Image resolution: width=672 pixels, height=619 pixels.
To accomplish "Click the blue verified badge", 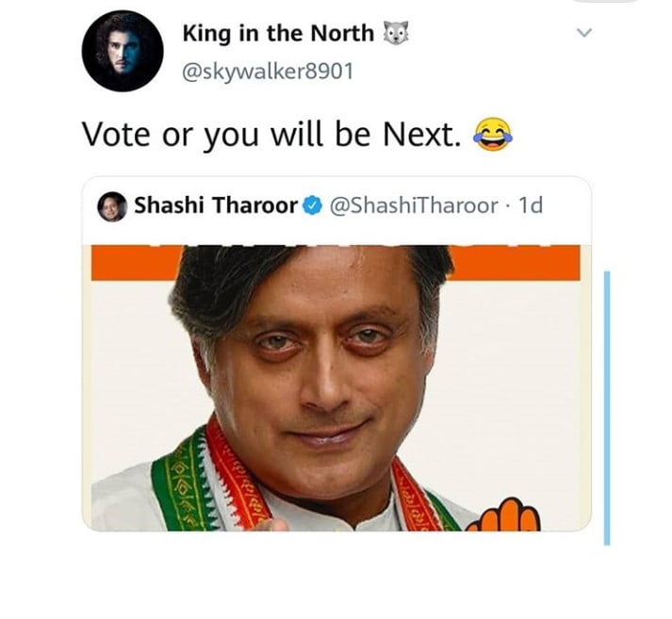I will click(312, 204).
